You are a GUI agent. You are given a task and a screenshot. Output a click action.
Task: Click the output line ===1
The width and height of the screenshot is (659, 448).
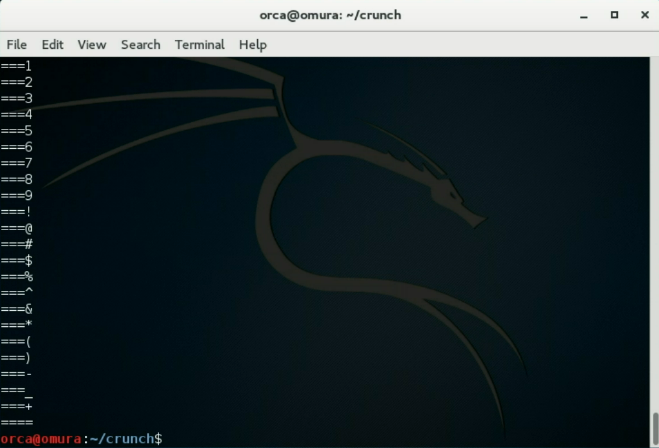click(16, 66)
